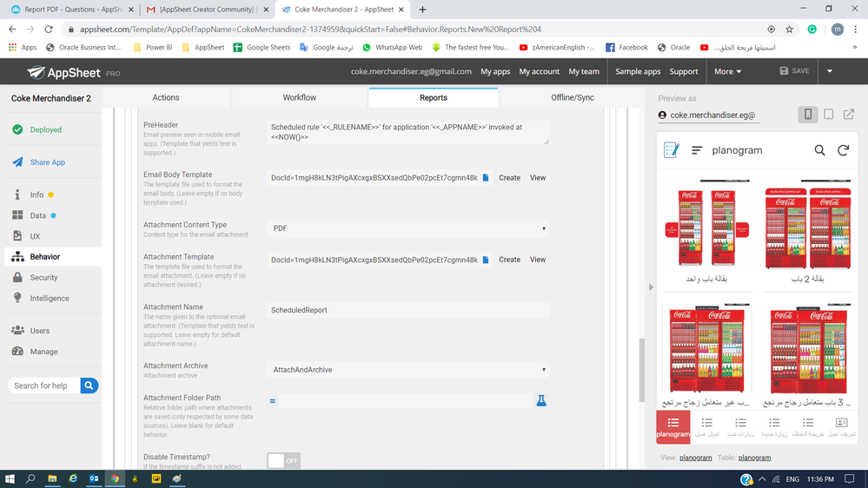Screen dimensions: 868x488
Task: Open the UX section
Action: point(26,236)
